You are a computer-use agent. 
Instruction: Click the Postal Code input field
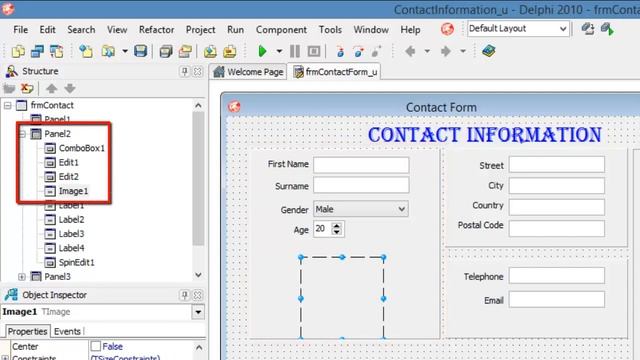556,229
